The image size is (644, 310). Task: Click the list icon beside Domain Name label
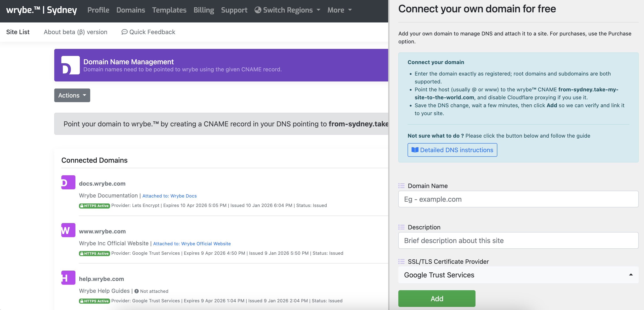pos(401,186)
